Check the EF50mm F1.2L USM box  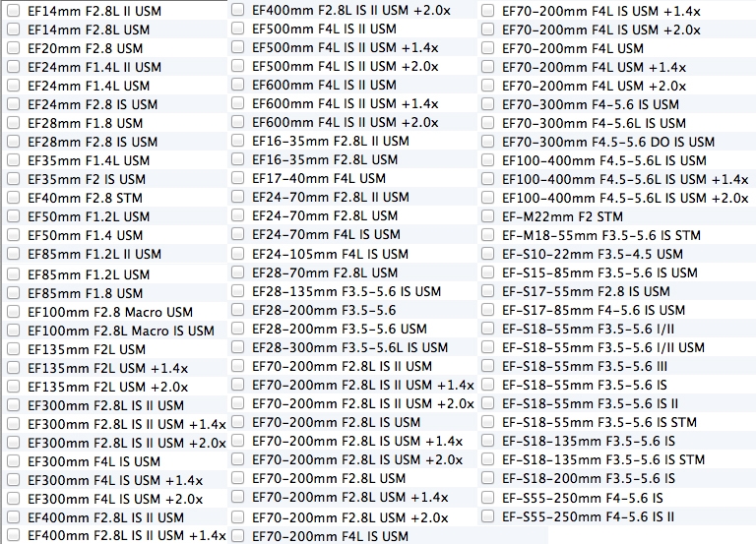[x=14, y=216]
